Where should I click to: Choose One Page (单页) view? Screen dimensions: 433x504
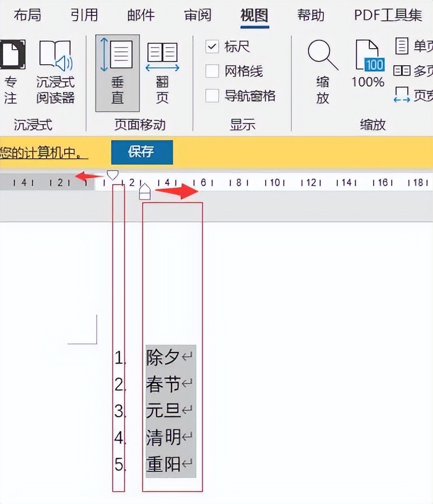pyautogui.click(x=414, y=47)
